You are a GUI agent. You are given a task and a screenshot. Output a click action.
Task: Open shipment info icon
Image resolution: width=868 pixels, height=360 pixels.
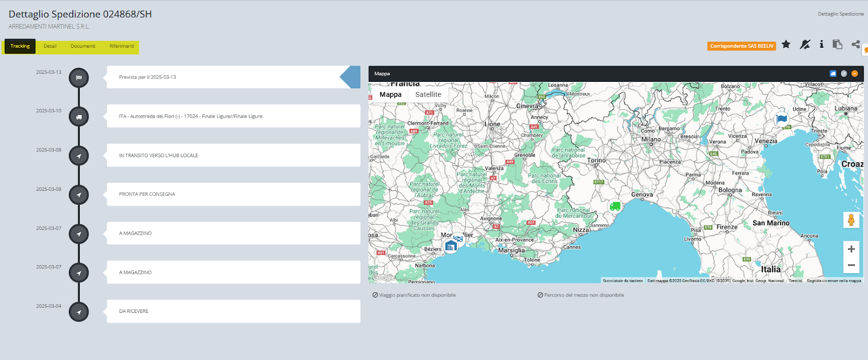pos(821,44)
